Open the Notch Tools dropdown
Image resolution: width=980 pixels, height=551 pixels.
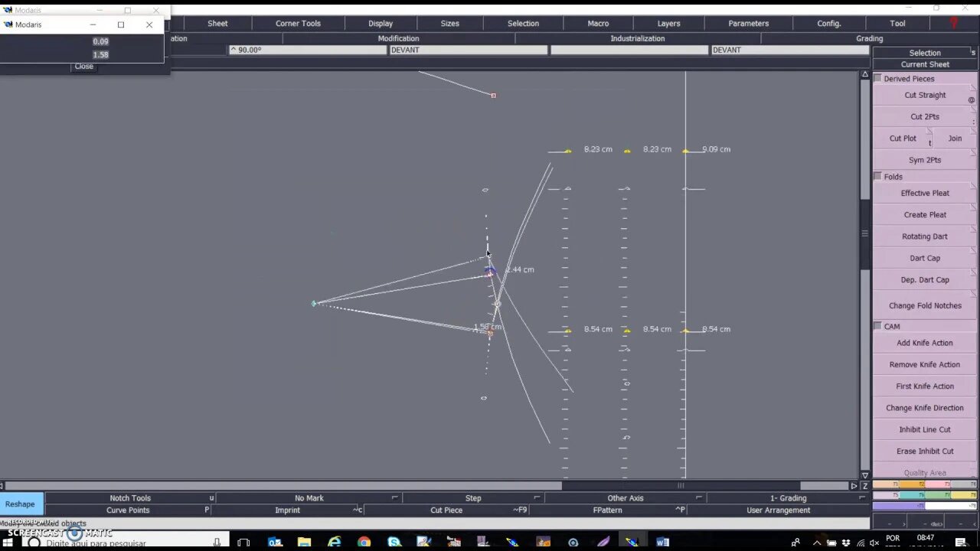[x=130, y=498]
